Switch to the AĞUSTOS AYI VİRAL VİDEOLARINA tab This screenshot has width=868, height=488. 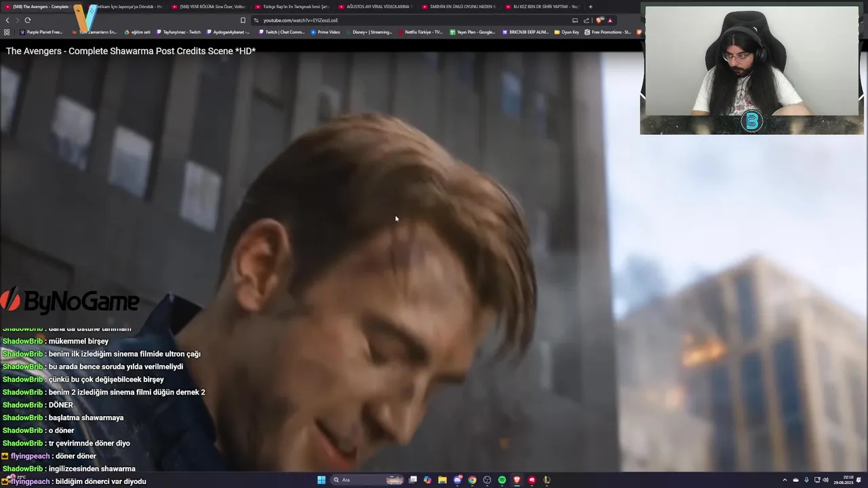(x=375, y=7)
